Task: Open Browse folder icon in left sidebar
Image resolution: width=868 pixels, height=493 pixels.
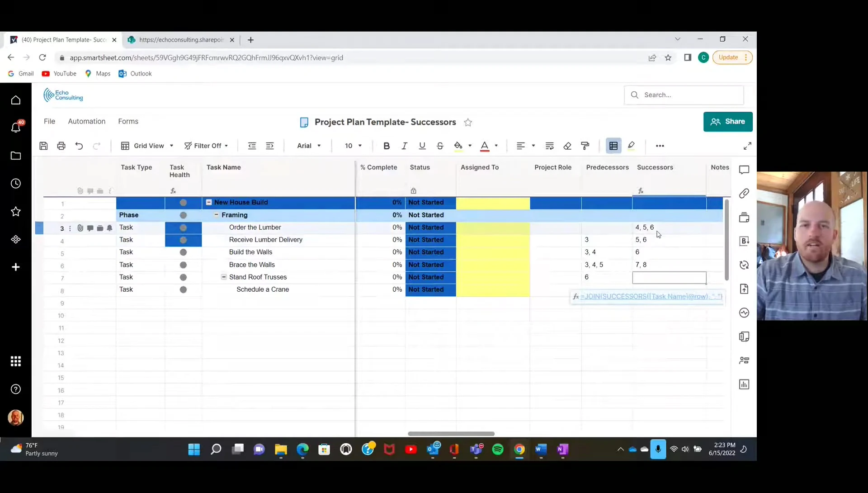Action: pos(16,156)
